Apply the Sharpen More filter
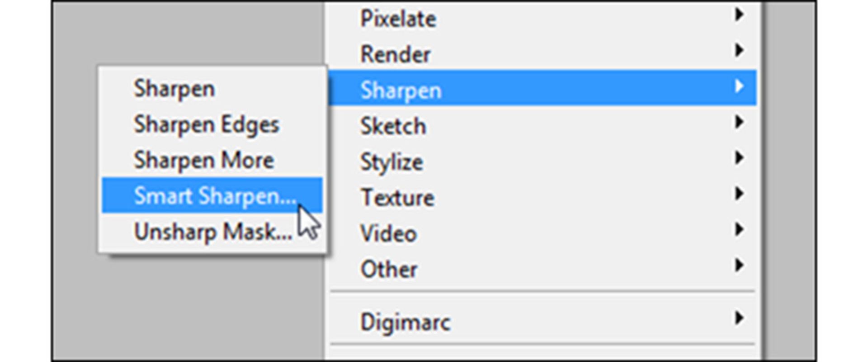 pos(212,160)
